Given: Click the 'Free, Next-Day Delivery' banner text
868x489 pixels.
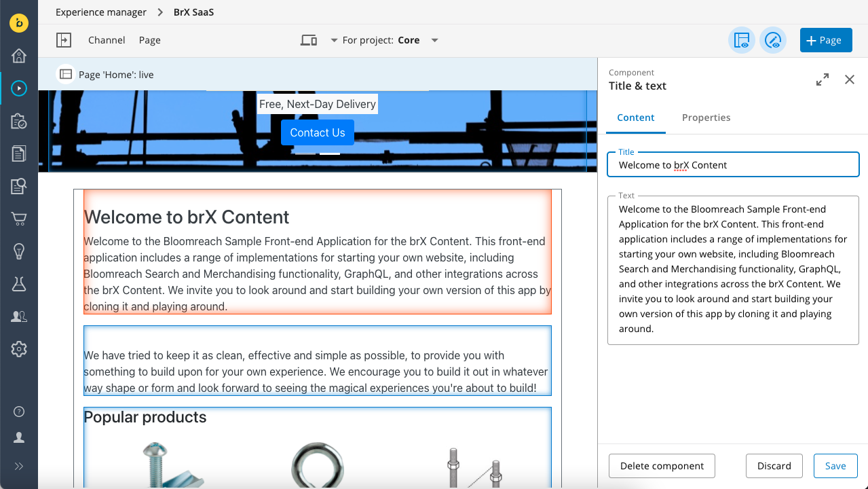Looking at the screenshot, I should point(317,104).
